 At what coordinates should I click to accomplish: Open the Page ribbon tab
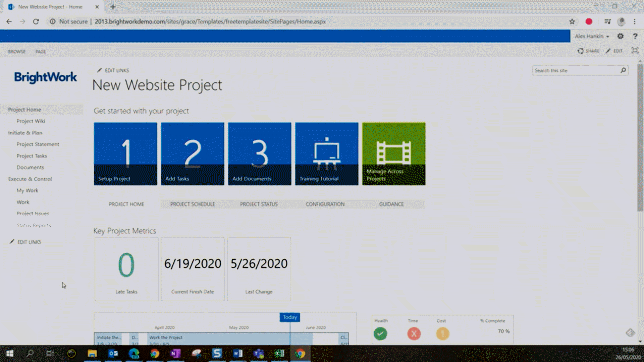pos(41,52)
